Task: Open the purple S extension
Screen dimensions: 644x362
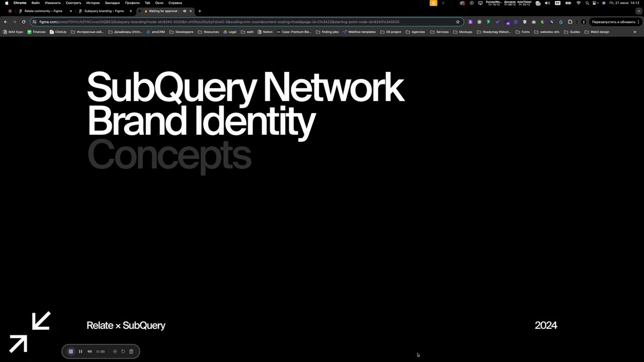Action: coord(470,22)
